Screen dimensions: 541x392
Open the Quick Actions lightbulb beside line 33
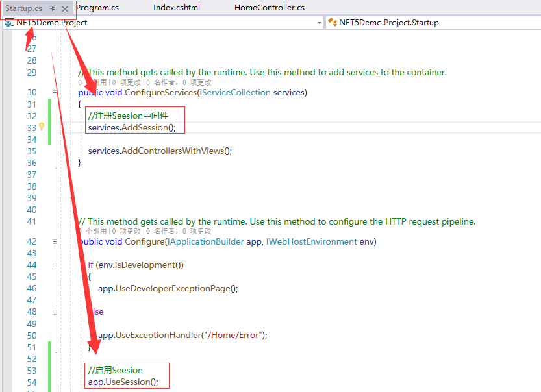42,127
